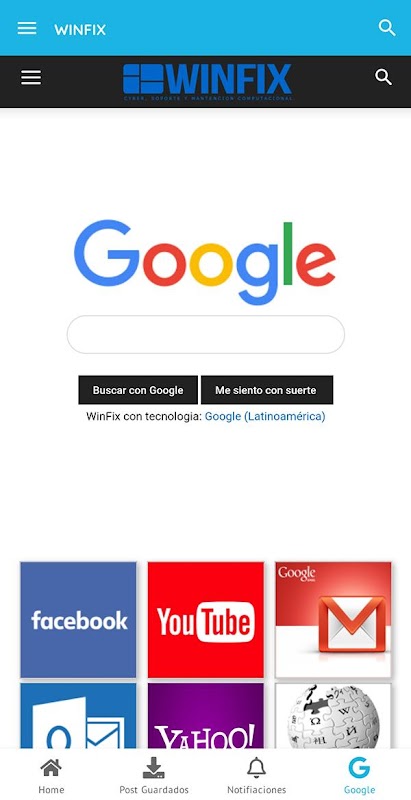Click the Buscar con Google button
The height and width of the screenshot is (800, 411).
[x=138, y=390]
